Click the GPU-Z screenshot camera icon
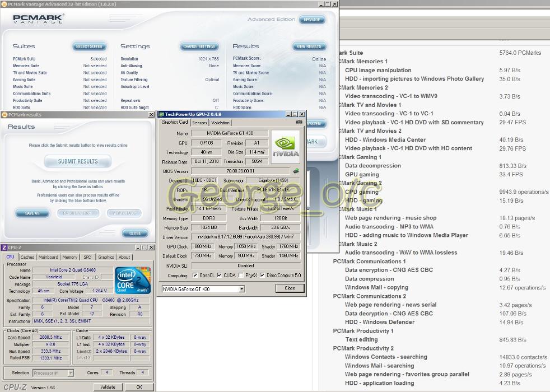The width and height of the screenshot is (550, 392). [299, 122]
